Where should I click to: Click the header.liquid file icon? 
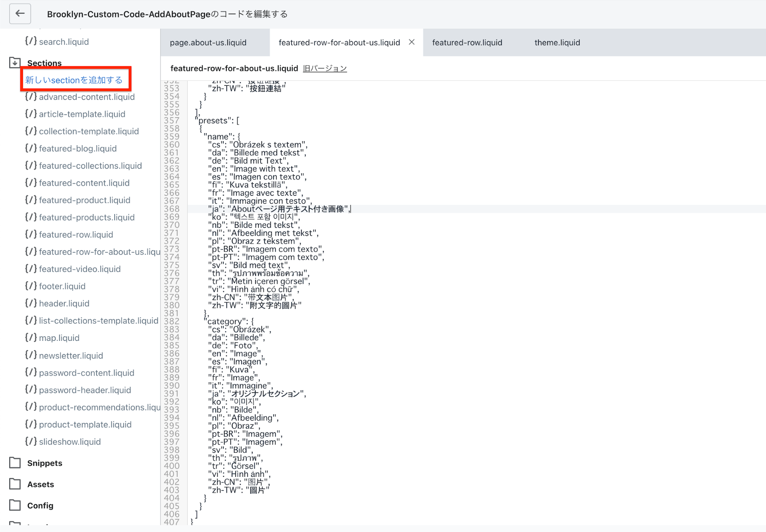31,303
